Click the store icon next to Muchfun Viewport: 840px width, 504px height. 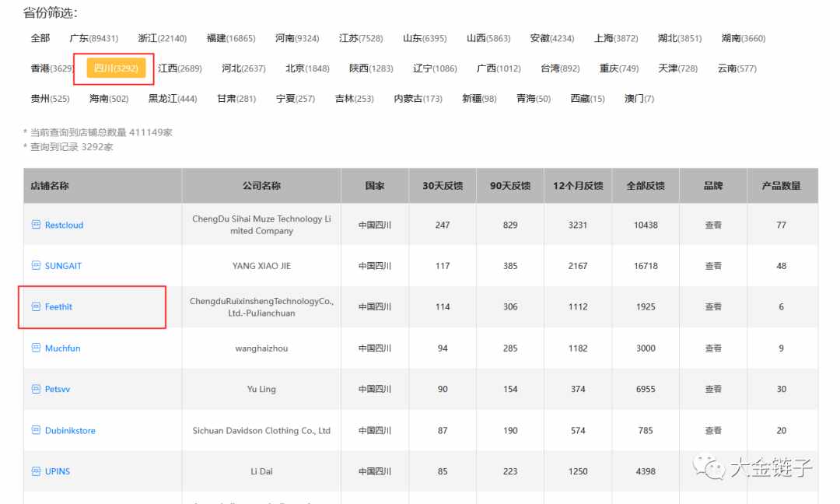coord(36,348)
